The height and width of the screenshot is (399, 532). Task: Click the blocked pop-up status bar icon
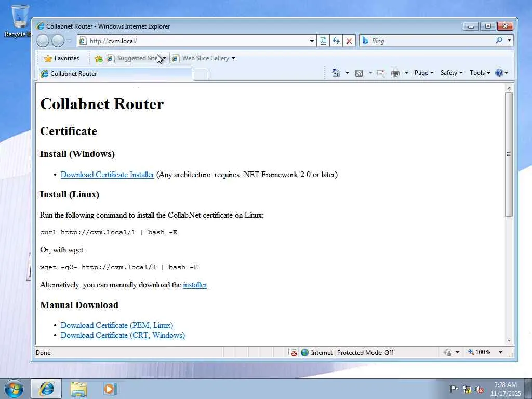coord(292,353)
